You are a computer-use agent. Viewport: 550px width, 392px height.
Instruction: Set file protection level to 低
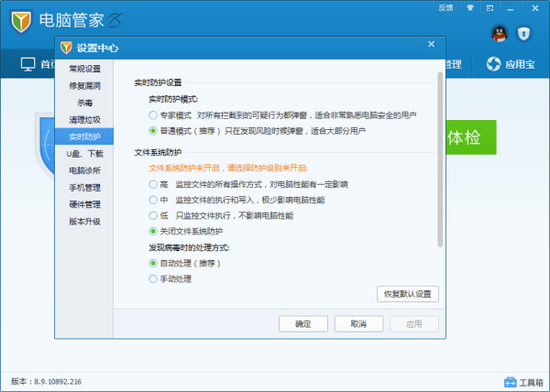[x=153, y=215]
